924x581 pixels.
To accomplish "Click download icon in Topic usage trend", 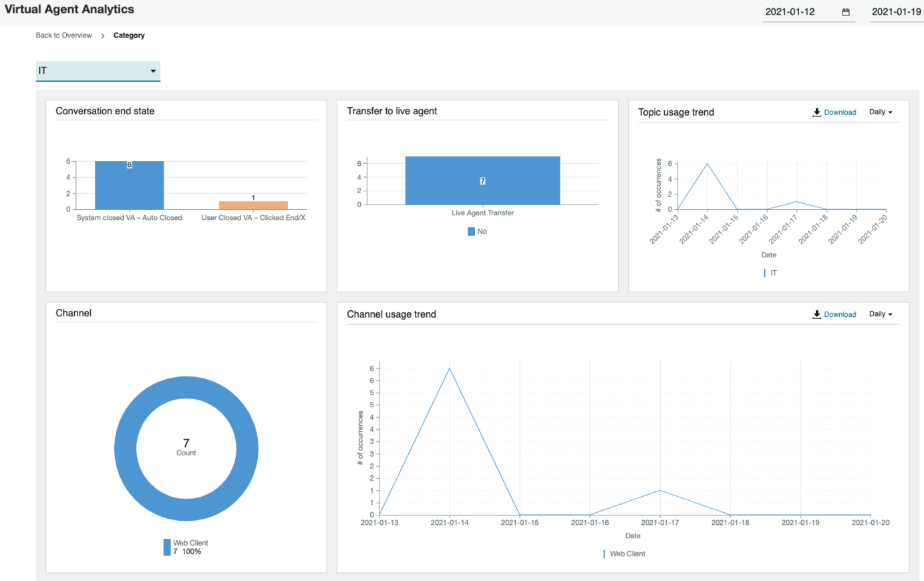I will (816, 112).
